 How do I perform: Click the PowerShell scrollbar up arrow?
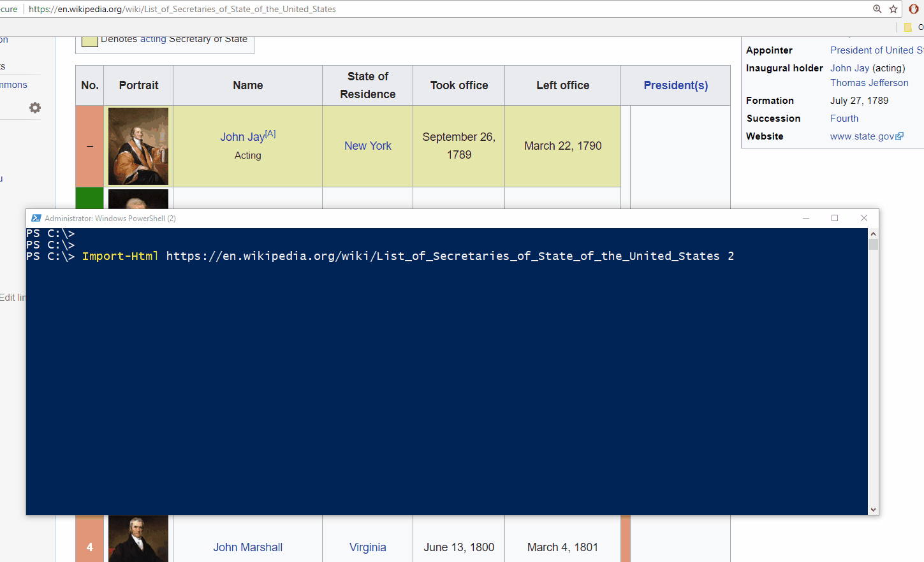[x=873, y=234]
